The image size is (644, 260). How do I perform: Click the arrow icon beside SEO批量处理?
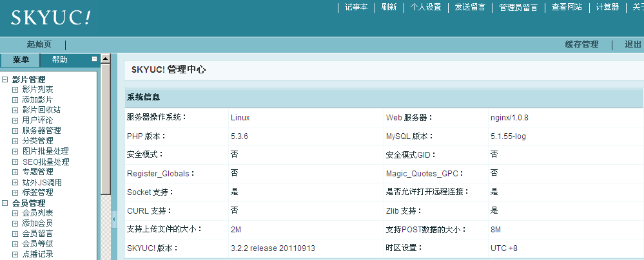pos(15,162)
